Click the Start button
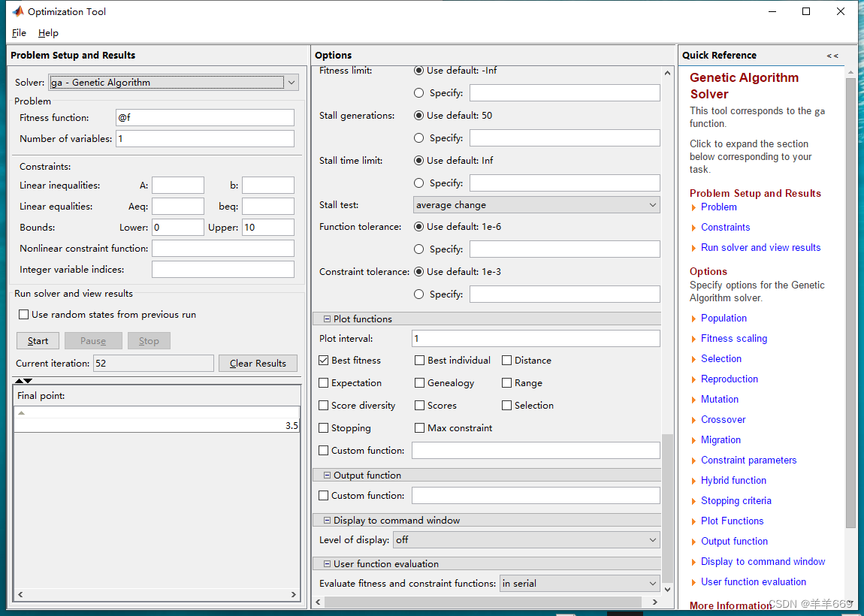This screenshot has height=616, width=864. point(38,341)
